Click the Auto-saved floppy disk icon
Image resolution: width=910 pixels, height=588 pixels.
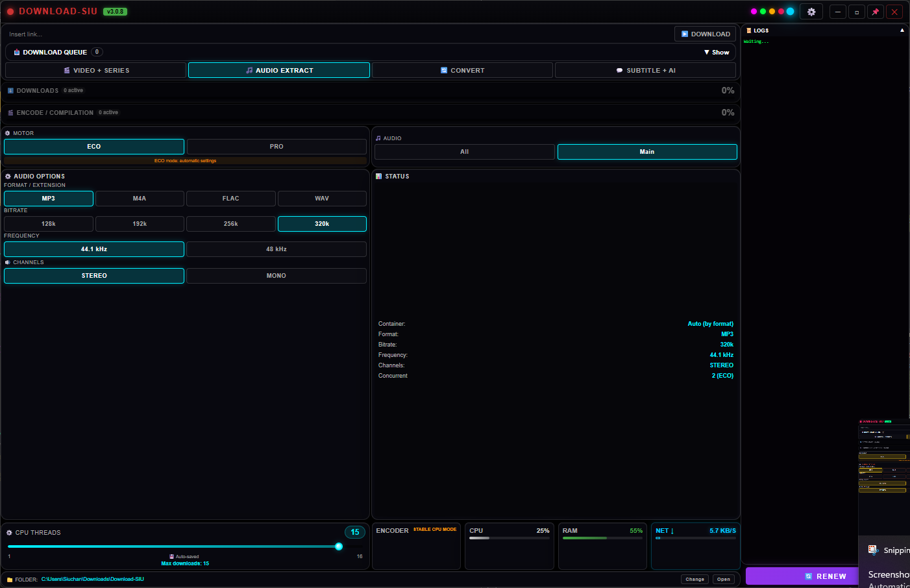point(171,557)
